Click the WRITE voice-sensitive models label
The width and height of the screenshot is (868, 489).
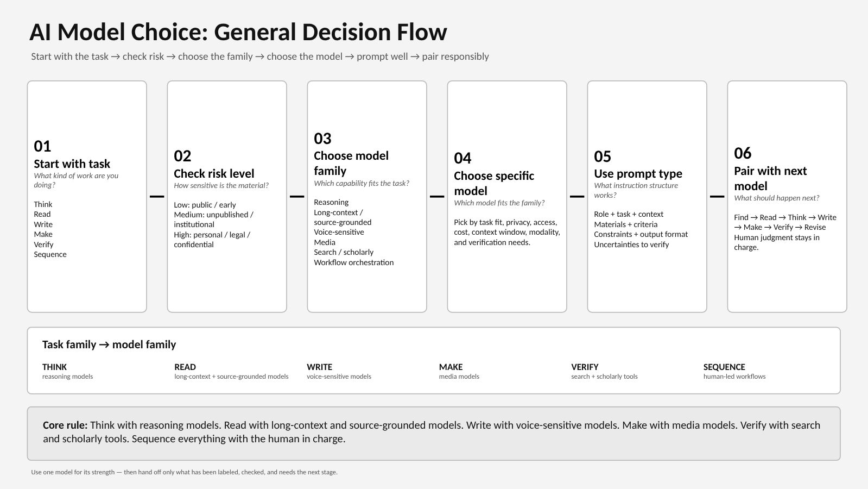coord(339,371)
